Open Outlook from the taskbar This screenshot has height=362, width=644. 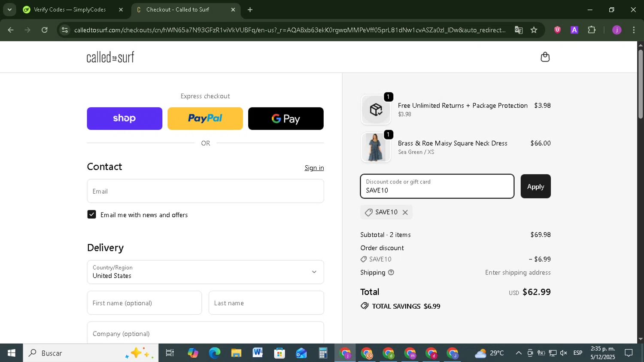[x=301, y=353]
